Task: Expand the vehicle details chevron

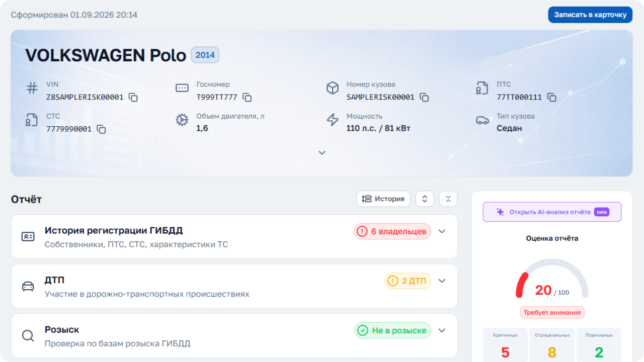Action: pyautogui.click(x=322, y=152)
